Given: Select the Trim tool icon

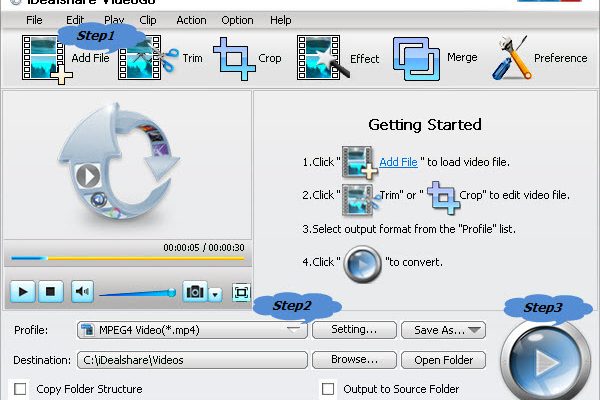Looking at the screenshot, I should click(147, 58).
